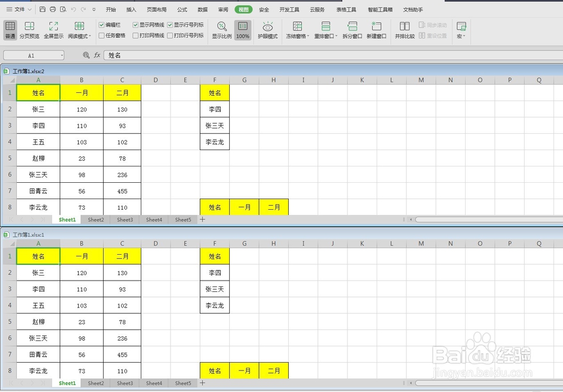Select row 5 header in bottom window
Image resolution: width=563 pixels, height=392 pixels.
point(10,322)
